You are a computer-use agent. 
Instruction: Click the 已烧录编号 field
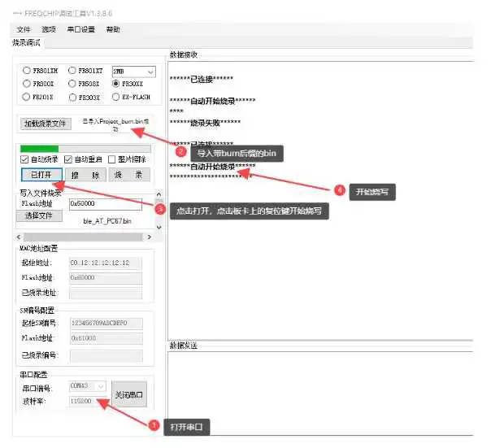[x=106, y=356]
